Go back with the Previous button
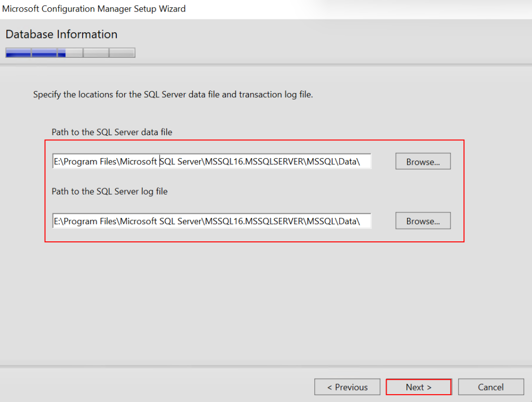532x402 pixels. (347, 387)
